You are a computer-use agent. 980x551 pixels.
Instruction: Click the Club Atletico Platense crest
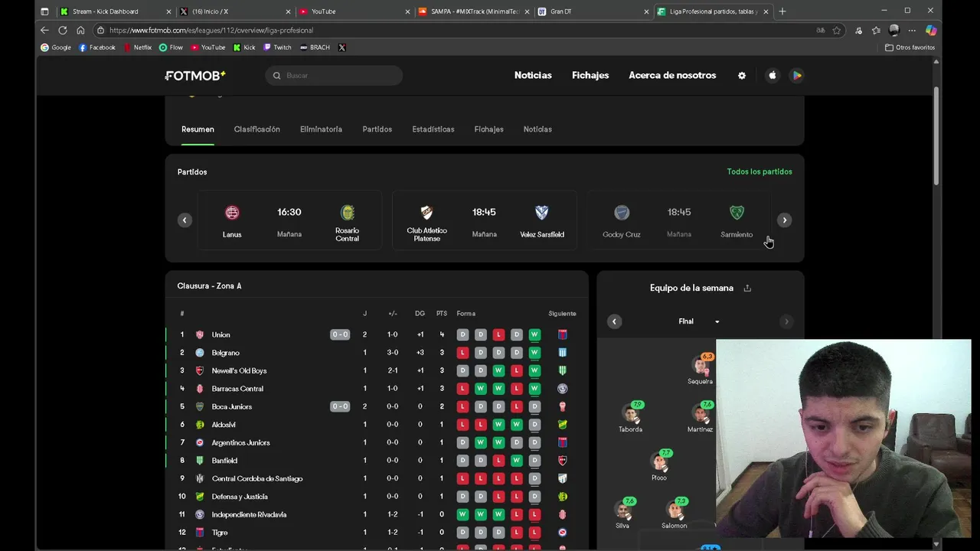pyautogui.click(x=426, y=213)
